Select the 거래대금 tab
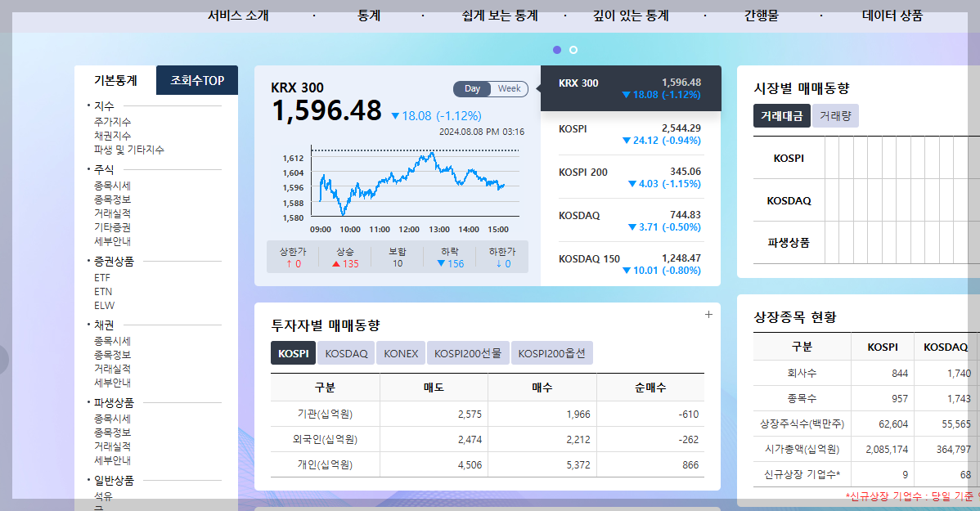Screen dimensions: 980x511 tap(782, 115)
